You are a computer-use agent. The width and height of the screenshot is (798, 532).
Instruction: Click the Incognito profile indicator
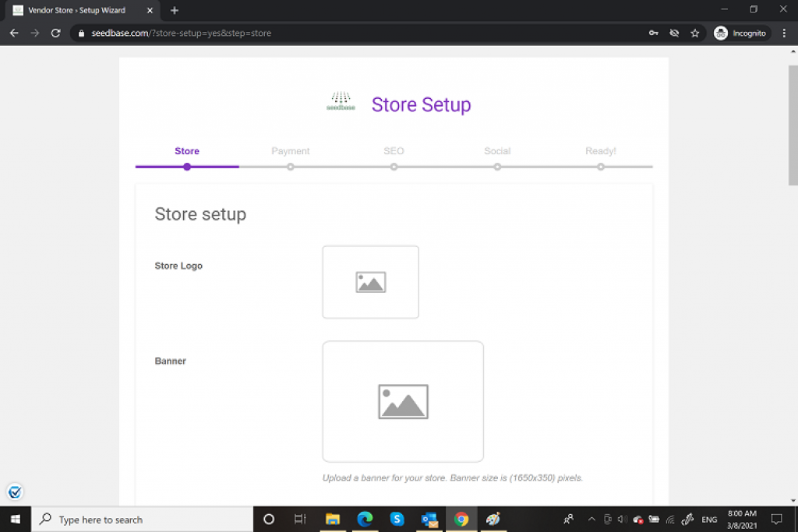(x=741, y=33)
